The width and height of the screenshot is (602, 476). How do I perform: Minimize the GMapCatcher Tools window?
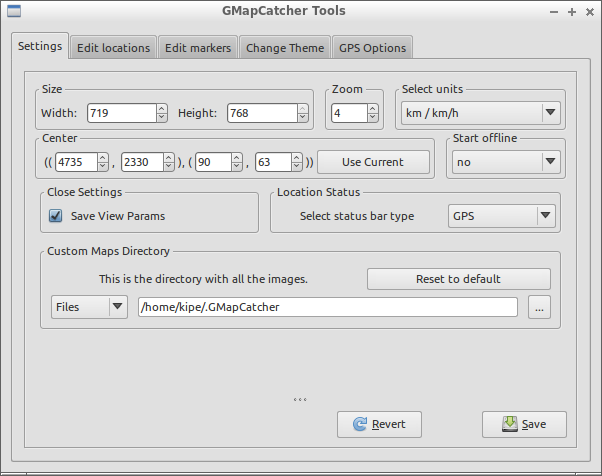point(554,12)
